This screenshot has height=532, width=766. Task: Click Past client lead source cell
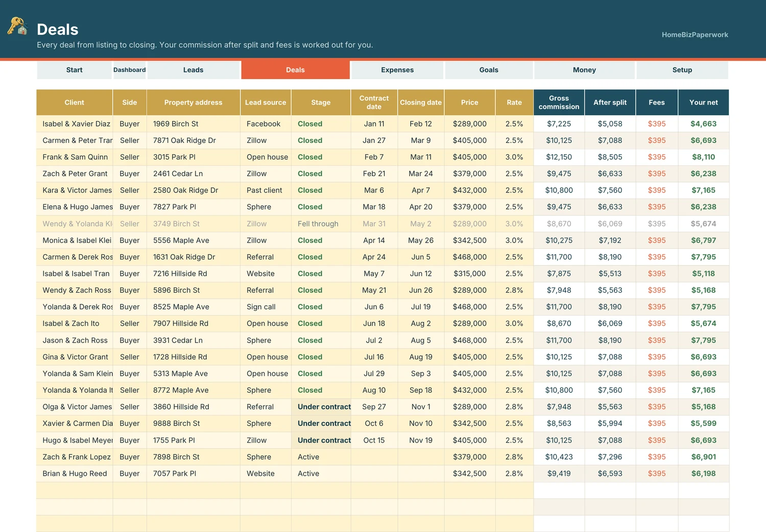point(266,190)
